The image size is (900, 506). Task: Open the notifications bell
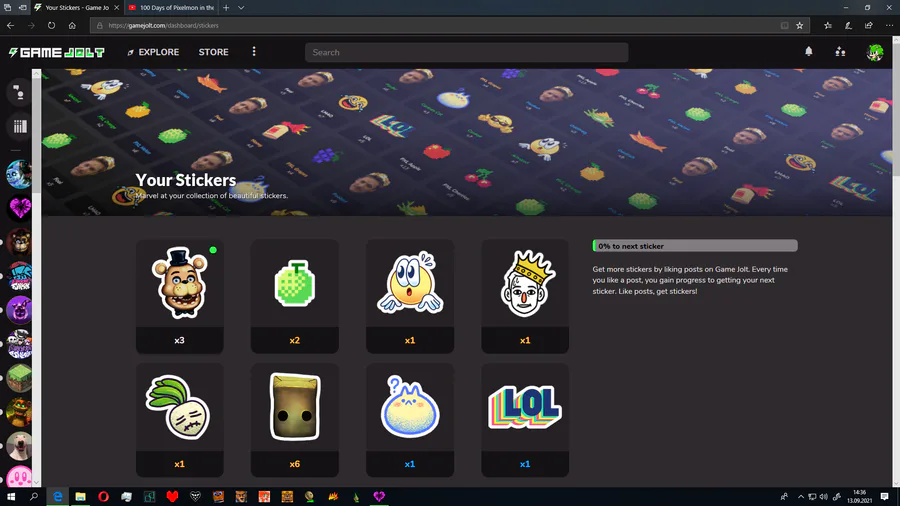pyautogui.click(x=809, y=52)
